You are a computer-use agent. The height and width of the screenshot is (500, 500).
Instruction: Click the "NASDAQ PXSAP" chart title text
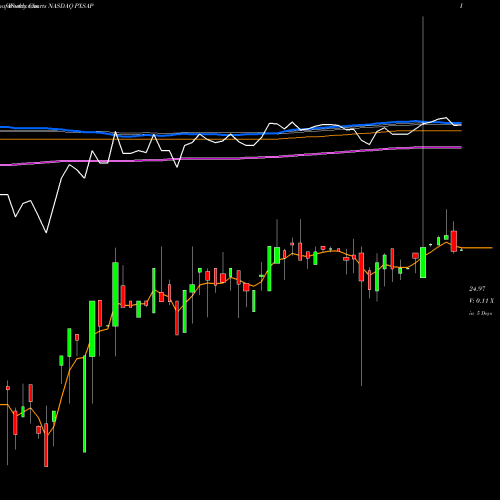pos(71,6)
